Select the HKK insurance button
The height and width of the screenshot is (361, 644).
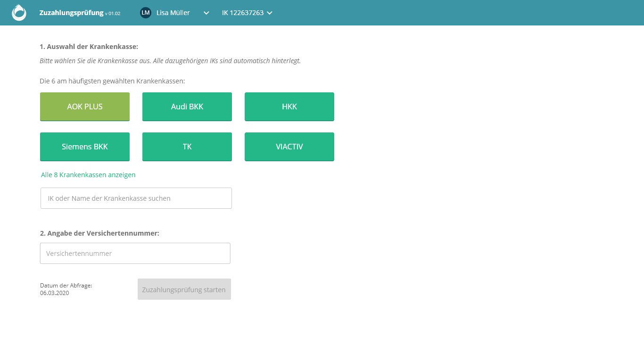pyautogui.click(x=289, y=107)
